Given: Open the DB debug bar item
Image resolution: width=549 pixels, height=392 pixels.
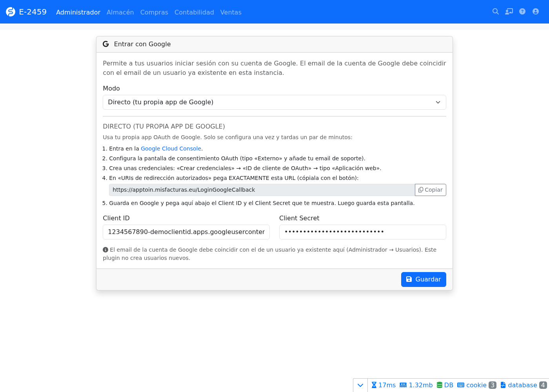Looking at the screenshot, I should [x=445, y=385].
